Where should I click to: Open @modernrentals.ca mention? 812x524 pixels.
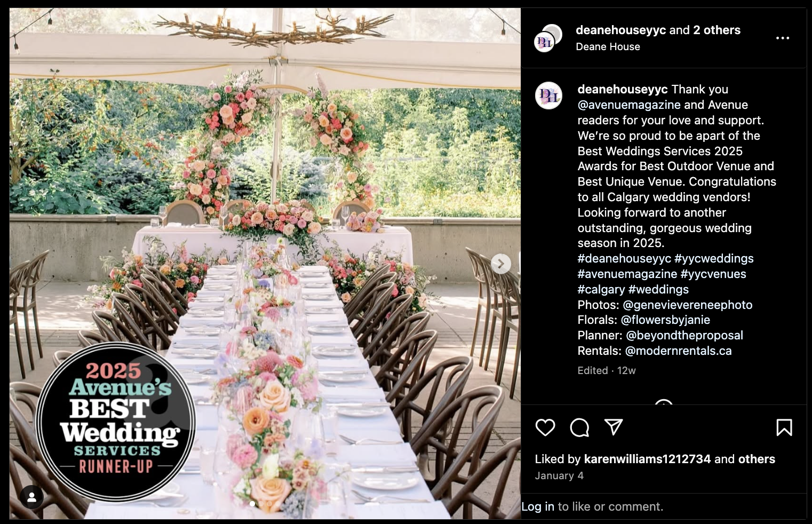(x=678, y=351)
